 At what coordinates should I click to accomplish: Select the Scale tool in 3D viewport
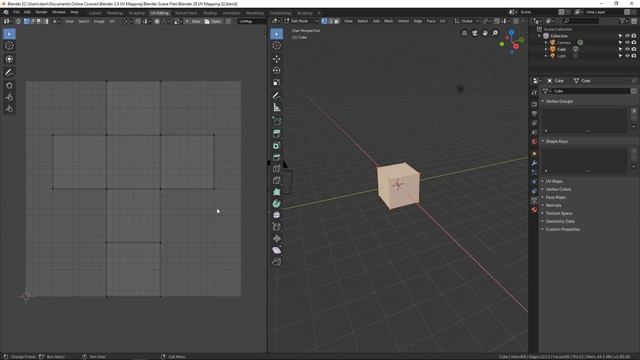pyautogui.click(x=276, y=82)
